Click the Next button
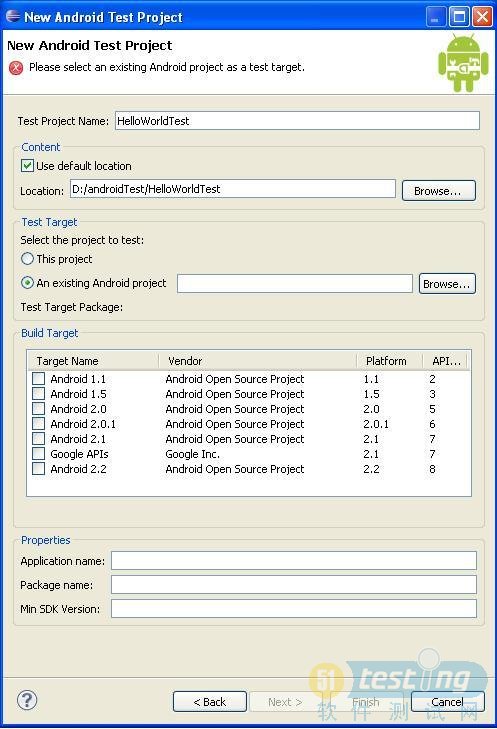Screen dimensions: 497x729 pyautogui.click(x=285, y=702)
